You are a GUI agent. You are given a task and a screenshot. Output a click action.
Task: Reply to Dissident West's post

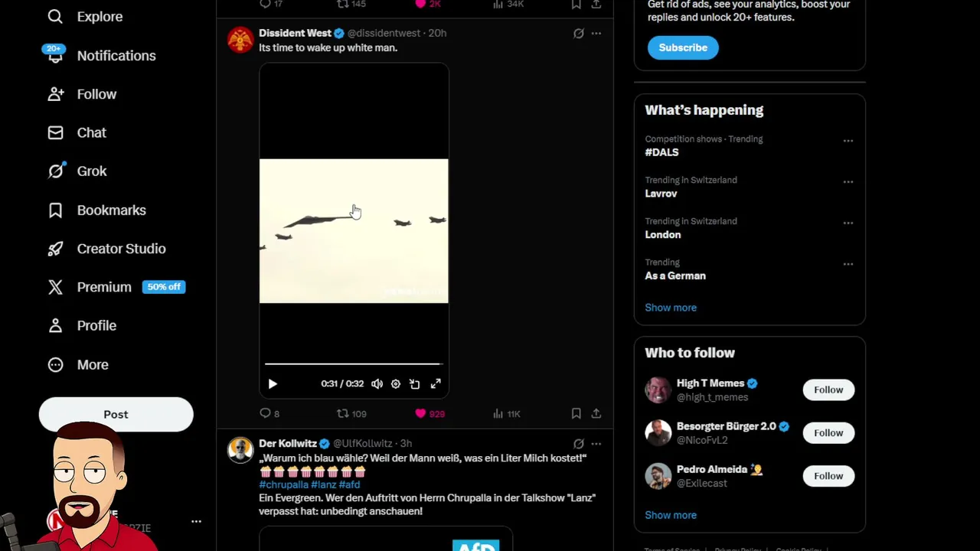(266, 413)
